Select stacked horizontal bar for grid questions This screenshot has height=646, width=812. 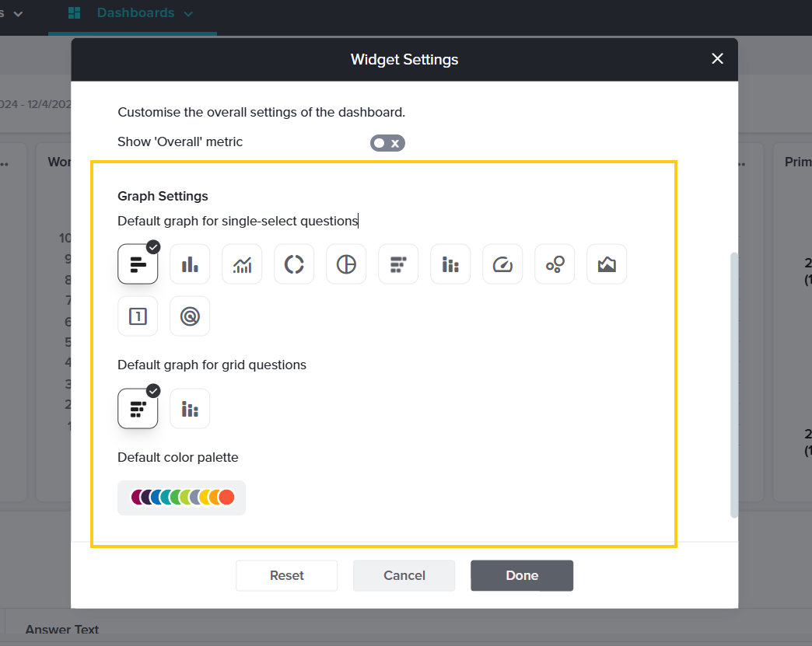point(138,409)
